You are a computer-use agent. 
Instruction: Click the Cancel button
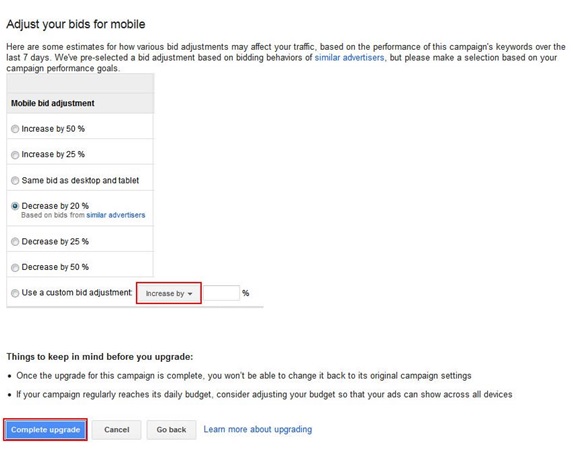[117, 430]
